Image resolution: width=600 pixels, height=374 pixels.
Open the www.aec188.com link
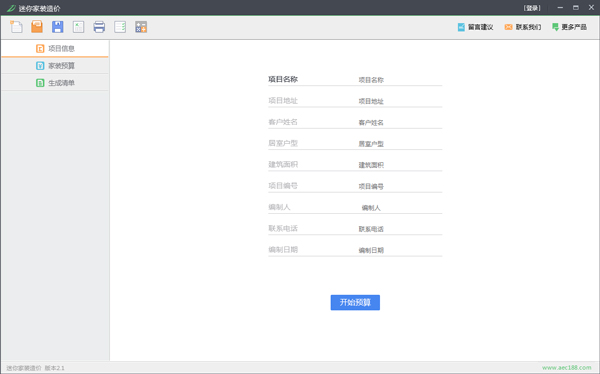[567, 367]
